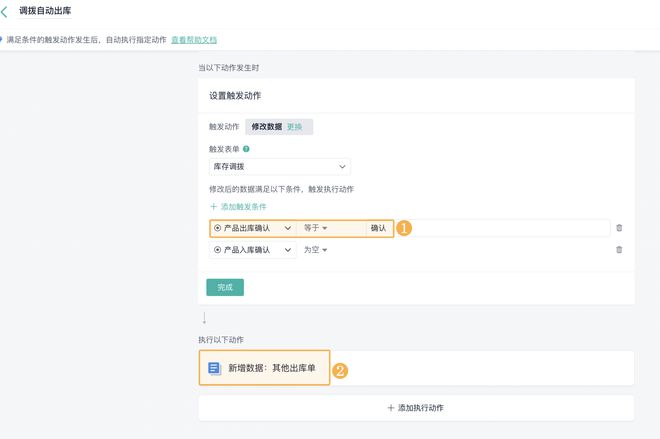Open the 产品入库确认 field dropdown
The width and height of the screenshot is (660, 439).
click(253, 250)
